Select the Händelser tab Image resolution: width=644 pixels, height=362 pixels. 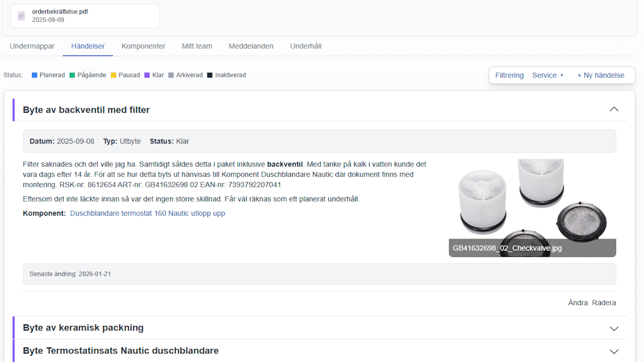pos(88,46)
